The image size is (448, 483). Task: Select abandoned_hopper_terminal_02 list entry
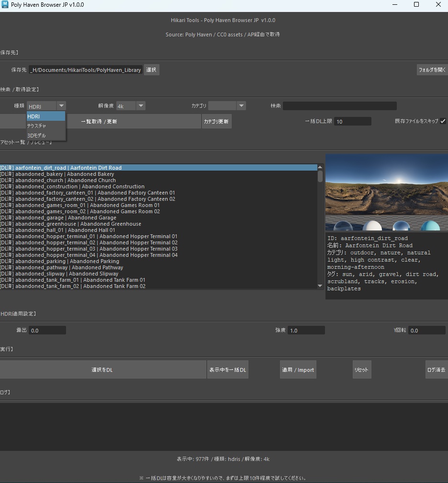(158, 242)
